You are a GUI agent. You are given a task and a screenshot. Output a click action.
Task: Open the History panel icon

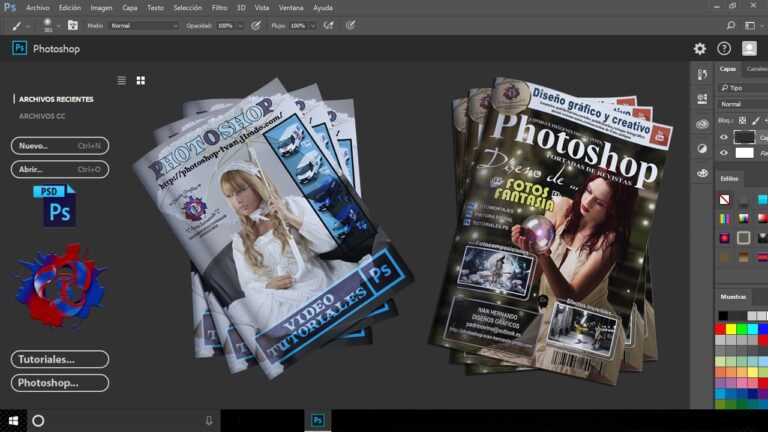pos(702,74)
